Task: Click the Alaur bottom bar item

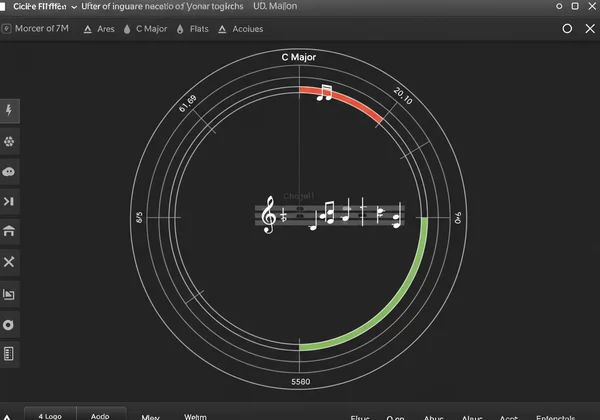Action: coord(472,418)
